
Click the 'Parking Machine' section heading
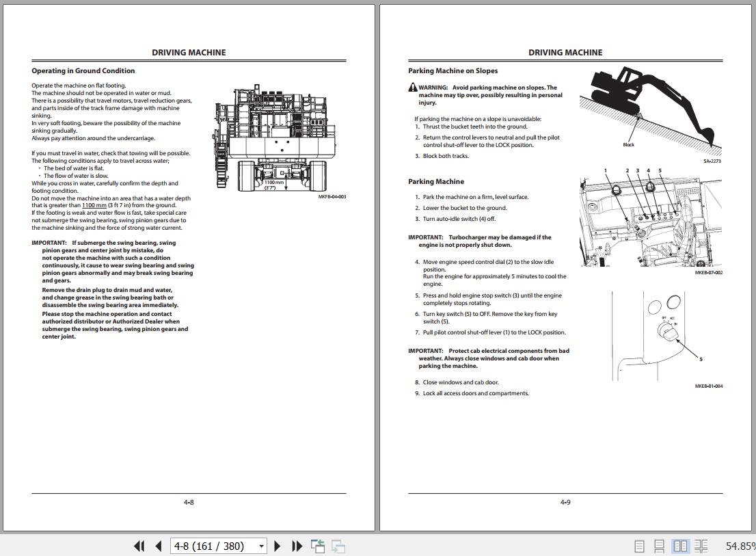pyautogui.click(x=436, y=182)
